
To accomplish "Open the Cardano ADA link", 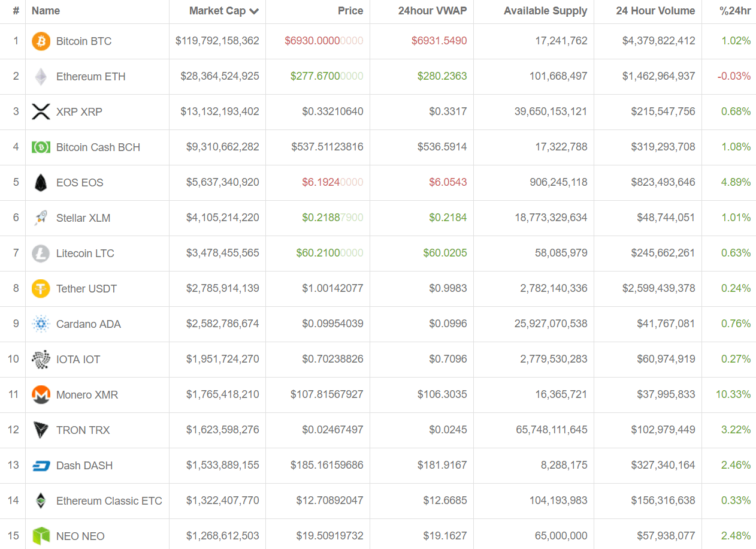I will pyautogui.click(x=89, y=324).
